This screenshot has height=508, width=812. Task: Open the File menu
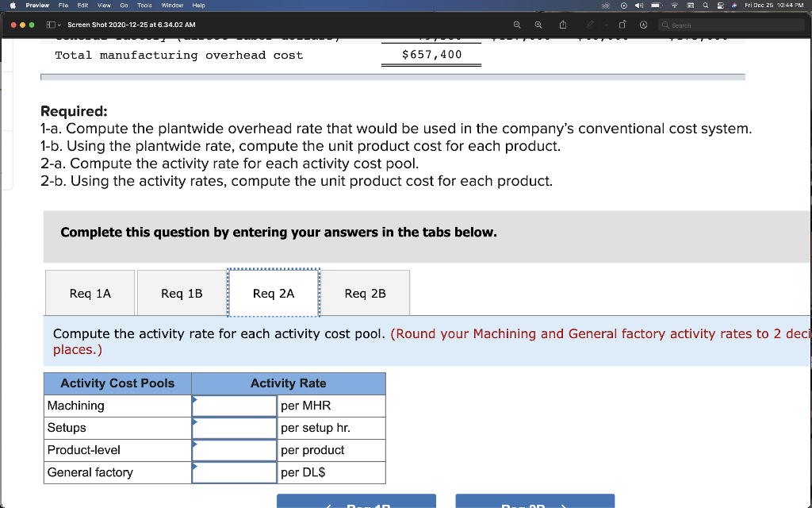click(63, 6)
